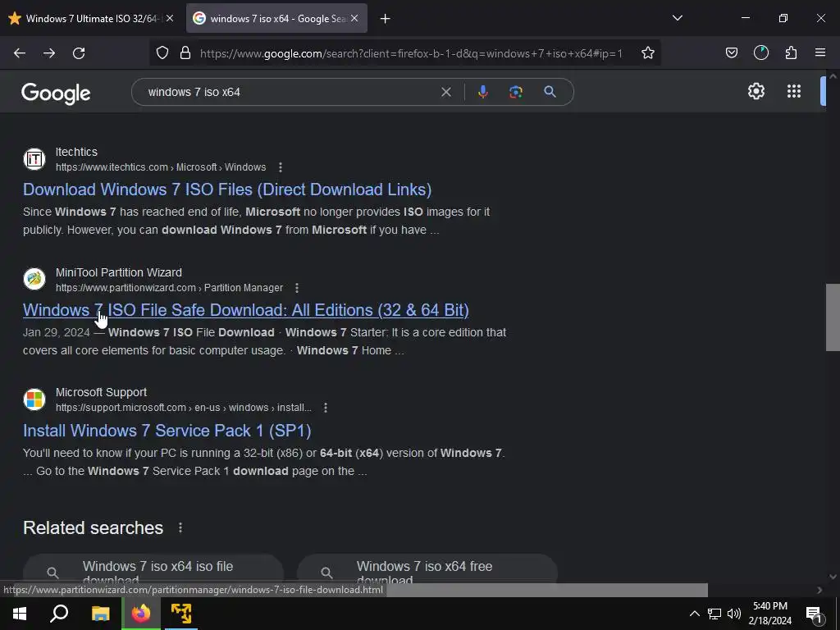Open the network status tray icon

coord(714,614)
